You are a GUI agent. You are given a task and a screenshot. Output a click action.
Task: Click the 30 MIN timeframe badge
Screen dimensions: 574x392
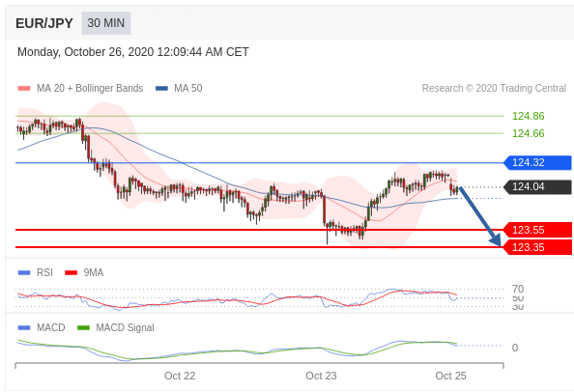click(x=105, y=23)
